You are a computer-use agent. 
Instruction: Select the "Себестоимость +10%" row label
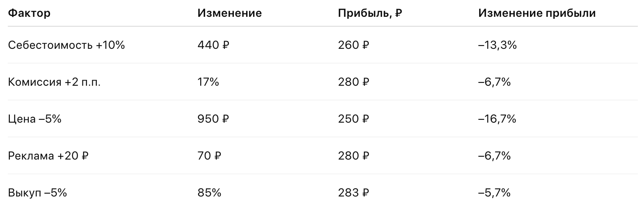click(x=66, y=45)
